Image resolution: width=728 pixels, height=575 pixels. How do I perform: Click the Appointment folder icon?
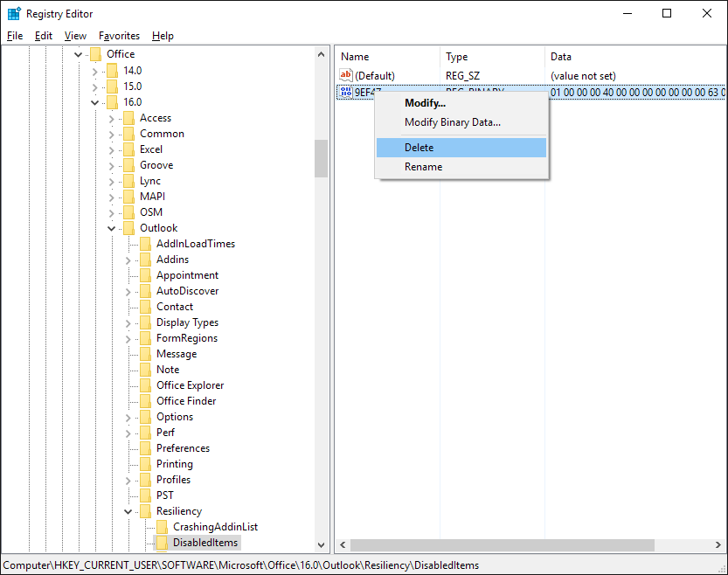[x=145, y=275]
